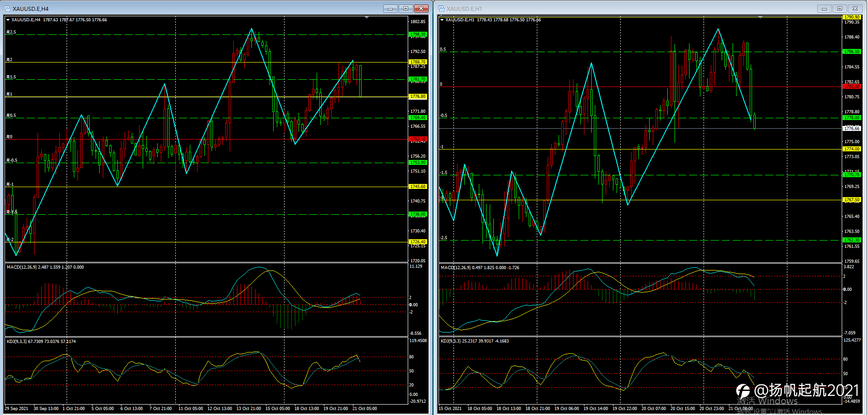The image size is (868, 415).
Task: Expand the one-click trading arrow on H4 chart
Action: [8, 20]
